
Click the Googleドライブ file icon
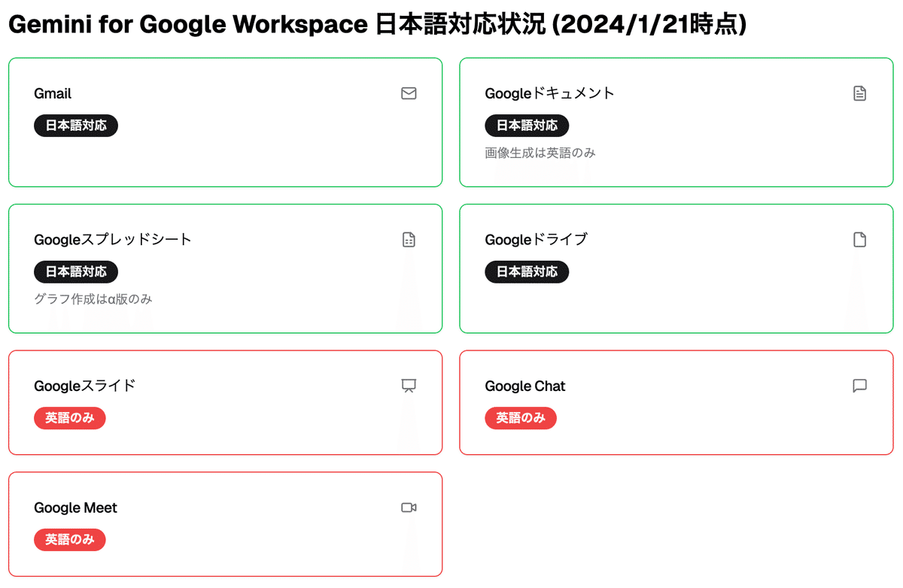859,240
